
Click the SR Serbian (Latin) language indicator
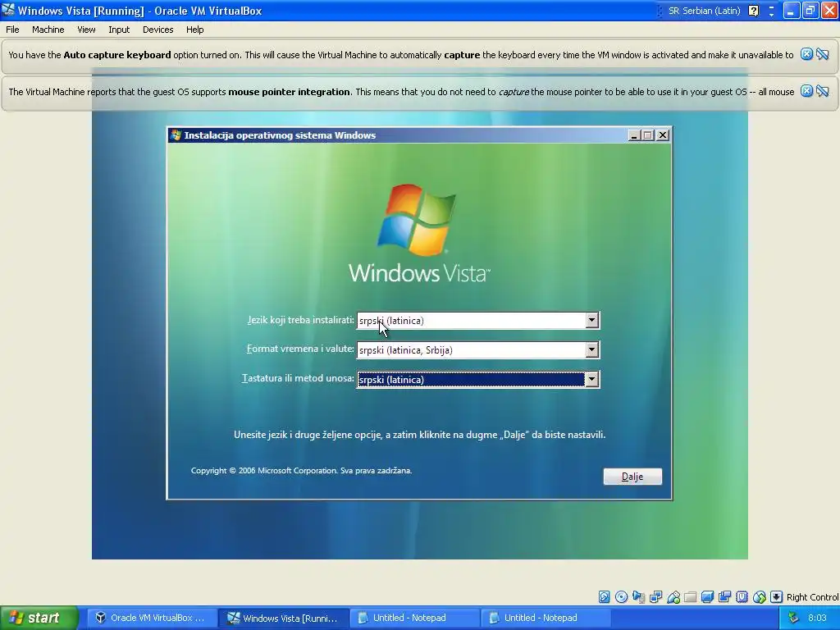[x=704, y=11]
